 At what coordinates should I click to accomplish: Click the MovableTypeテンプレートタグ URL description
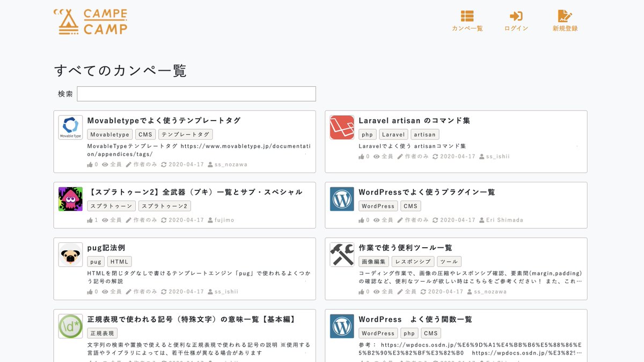(199, 150)
